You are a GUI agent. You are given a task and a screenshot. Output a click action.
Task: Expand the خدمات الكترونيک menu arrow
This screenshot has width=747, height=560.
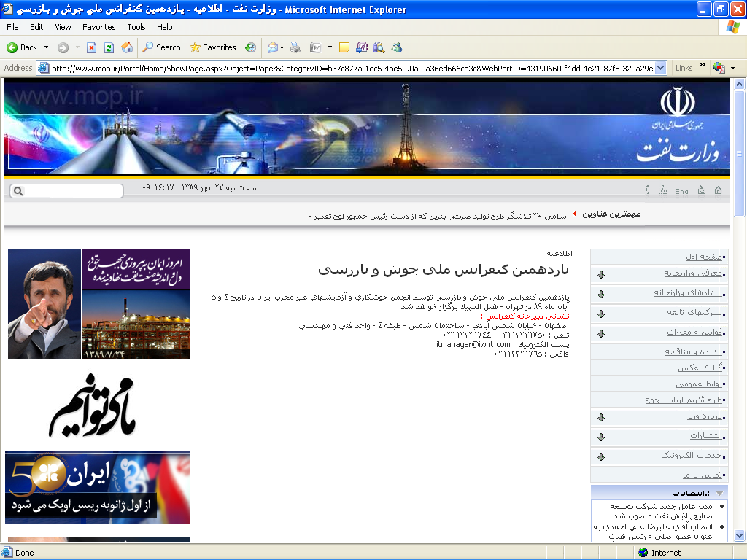pos(601,456)
